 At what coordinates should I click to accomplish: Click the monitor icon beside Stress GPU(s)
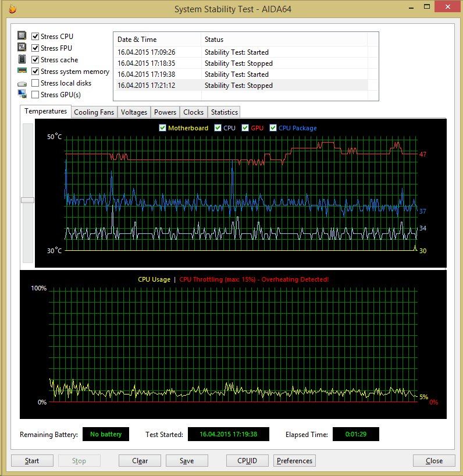[x=22, y=94]
